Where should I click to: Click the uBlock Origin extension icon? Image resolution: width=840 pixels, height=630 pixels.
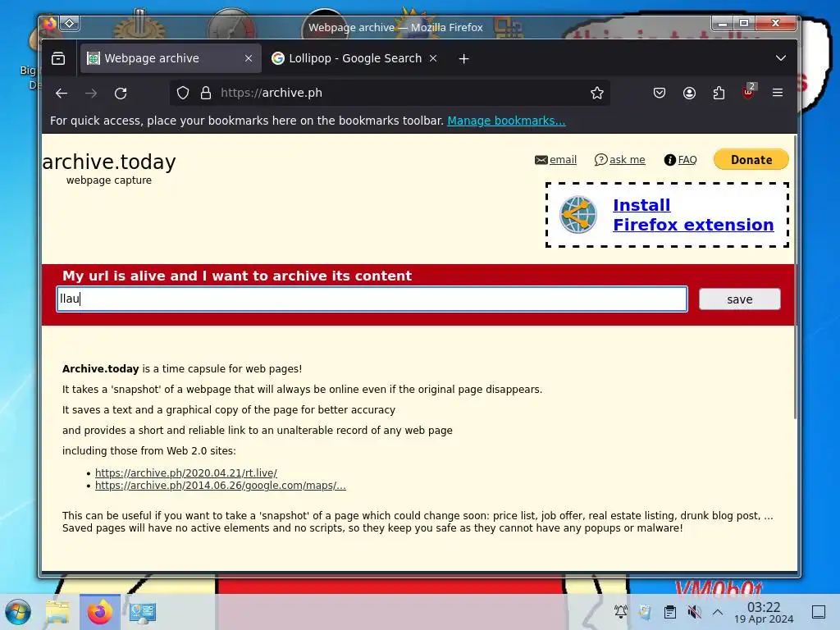pyautogui.click(x=748, y=92)
